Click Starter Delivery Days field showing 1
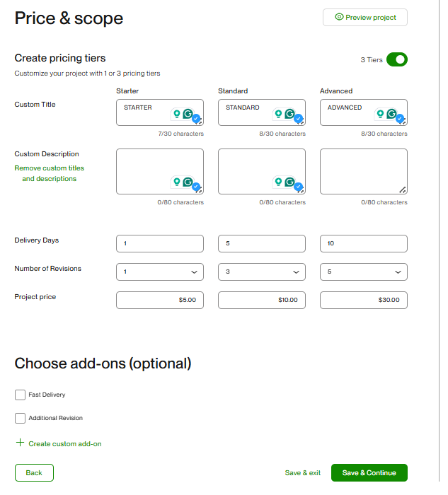Image resolution: width=448 pixels, height=495 pixels. (160, 243)
